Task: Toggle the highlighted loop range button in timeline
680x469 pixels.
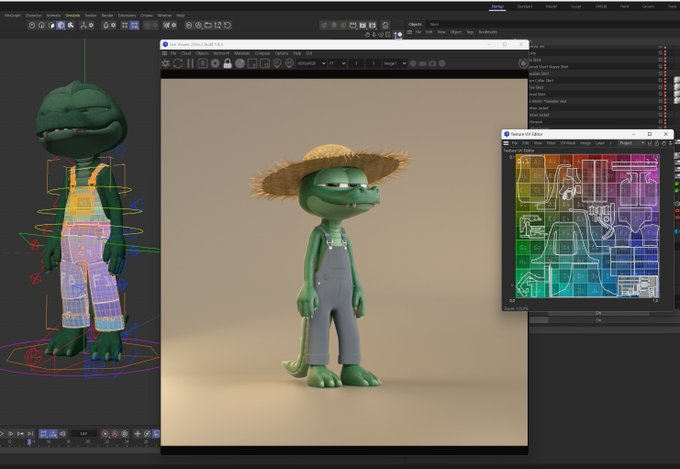Action: (x=43, y=433)
